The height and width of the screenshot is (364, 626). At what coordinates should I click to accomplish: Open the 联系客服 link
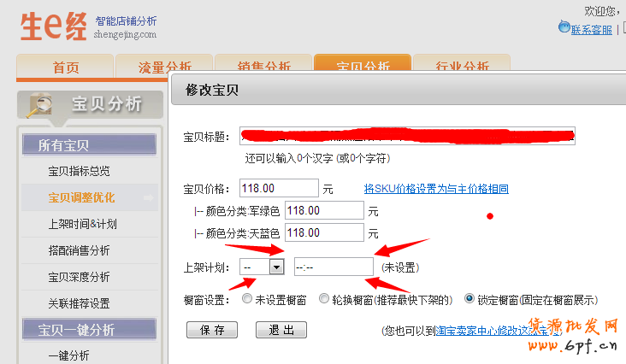point(591,30)
